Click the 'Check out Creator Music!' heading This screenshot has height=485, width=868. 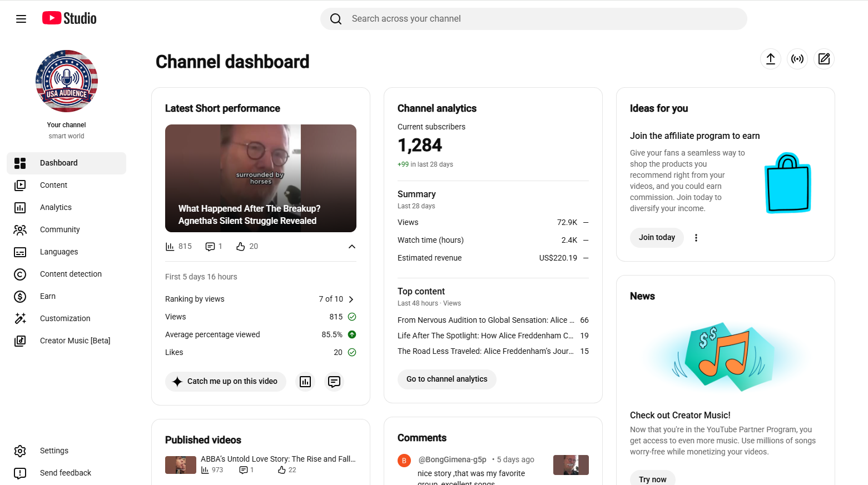pos(680,416)
